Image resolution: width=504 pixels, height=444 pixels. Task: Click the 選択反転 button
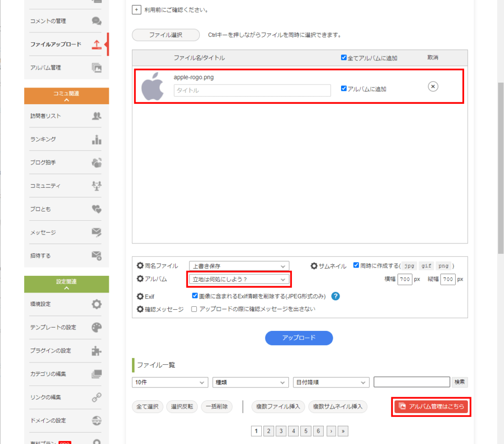click(182, 407)
